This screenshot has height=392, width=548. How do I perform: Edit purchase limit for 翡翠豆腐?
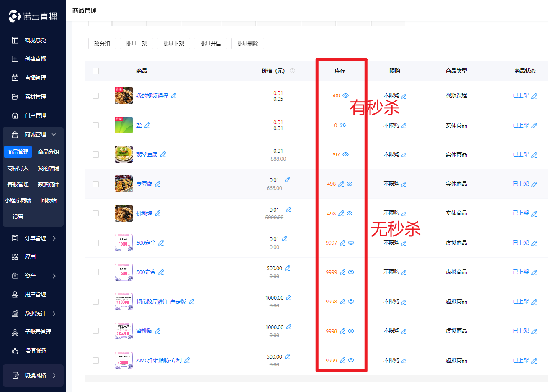pyautogui.click(x=404, y=155)
